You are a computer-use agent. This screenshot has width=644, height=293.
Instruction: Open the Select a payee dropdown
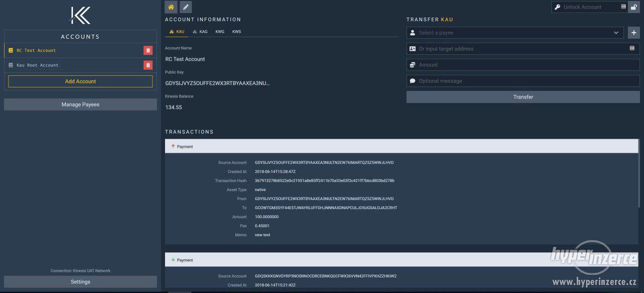click(515, 33)
